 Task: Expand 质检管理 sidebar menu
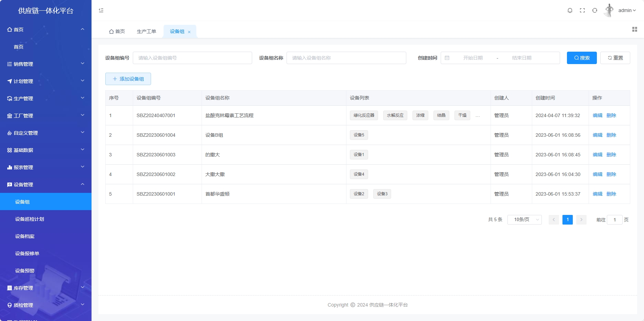click(x=46, y=305)
